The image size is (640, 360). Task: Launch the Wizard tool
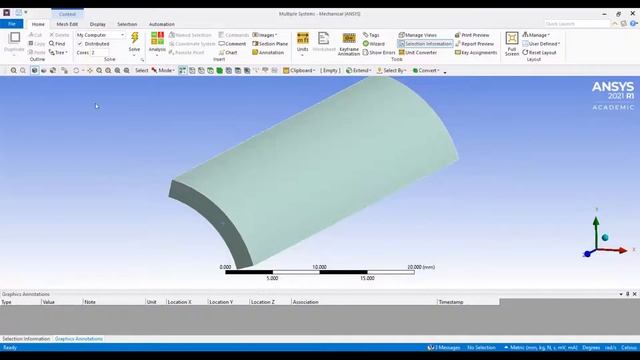pyautogui.click(x=374, y=44)
